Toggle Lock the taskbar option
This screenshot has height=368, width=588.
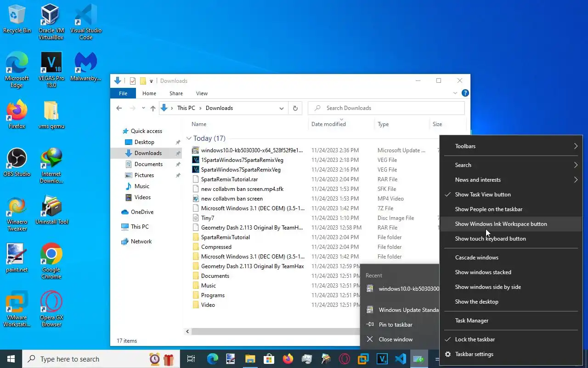(510, 339)
